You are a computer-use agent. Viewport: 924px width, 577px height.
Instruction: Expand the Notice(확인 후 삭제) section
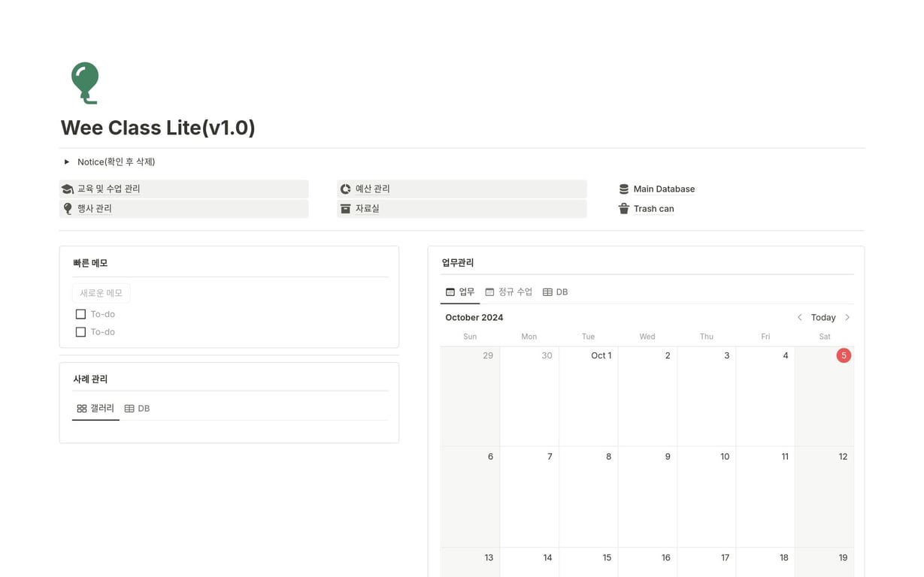point(66,162)
